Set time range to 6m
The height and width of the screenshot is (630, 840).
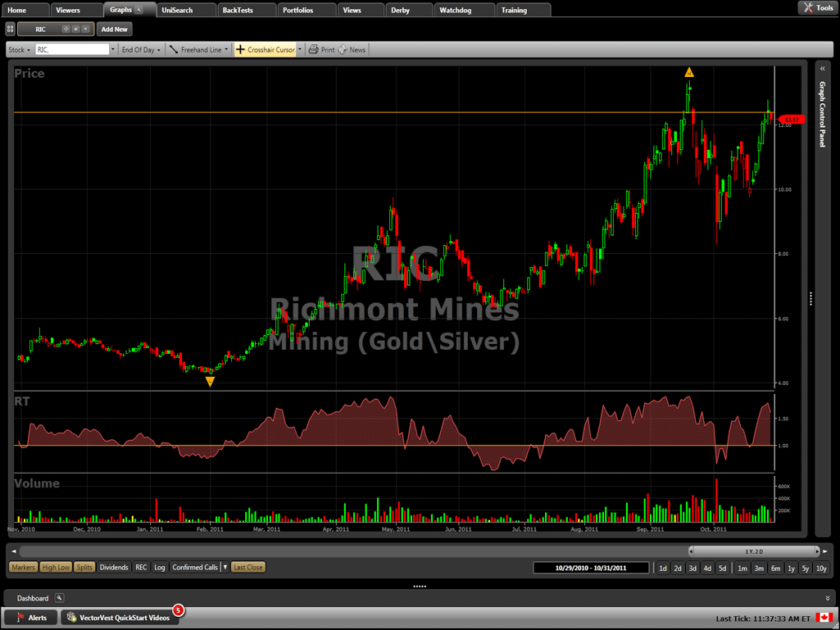[774, 568]
